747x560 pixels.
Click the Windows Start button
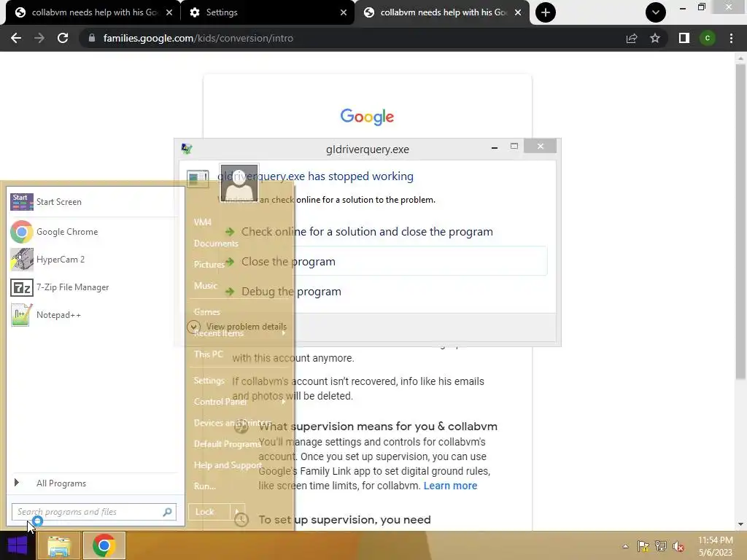tap(18, 545)
